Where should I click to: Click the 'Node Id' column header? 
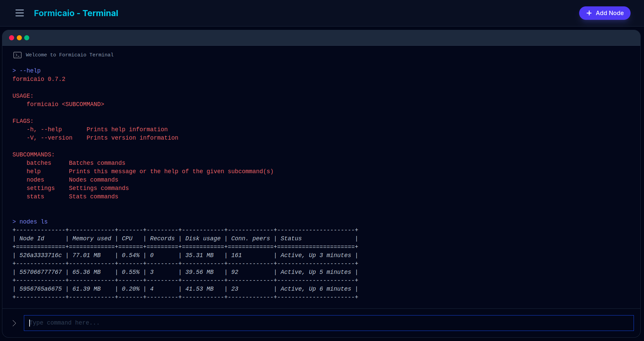tap(32, 238)
